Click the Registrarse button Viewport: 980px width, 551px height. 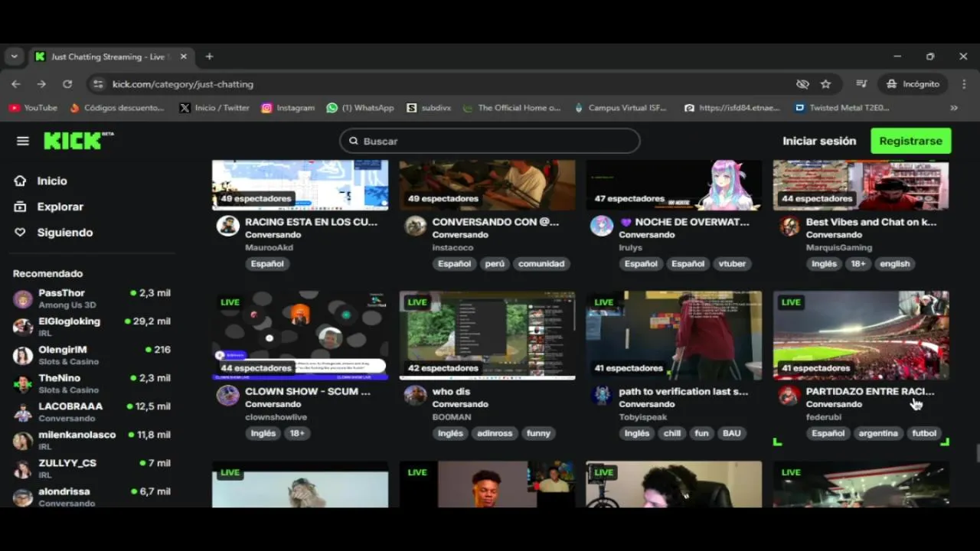(x=910, y=141)
